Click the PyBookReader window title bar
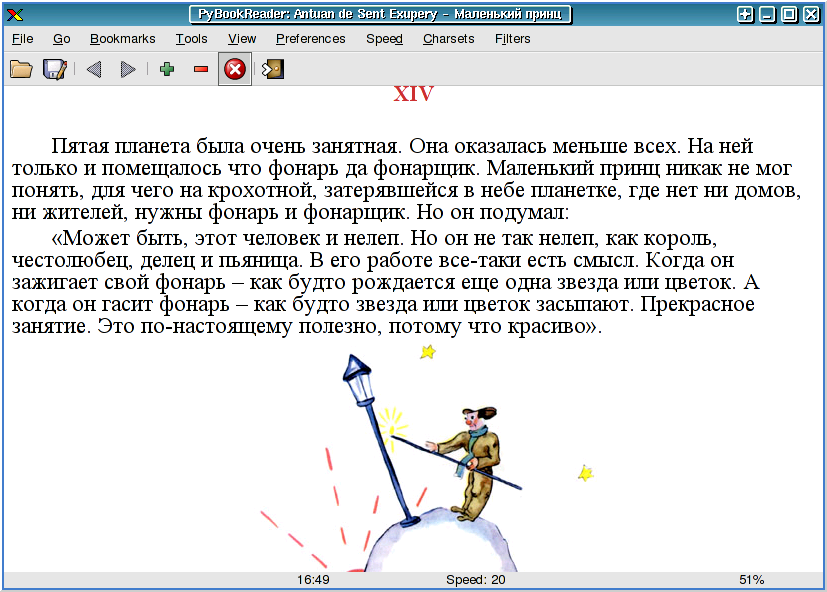Viewport: 827px width, 592px height. 380,14
